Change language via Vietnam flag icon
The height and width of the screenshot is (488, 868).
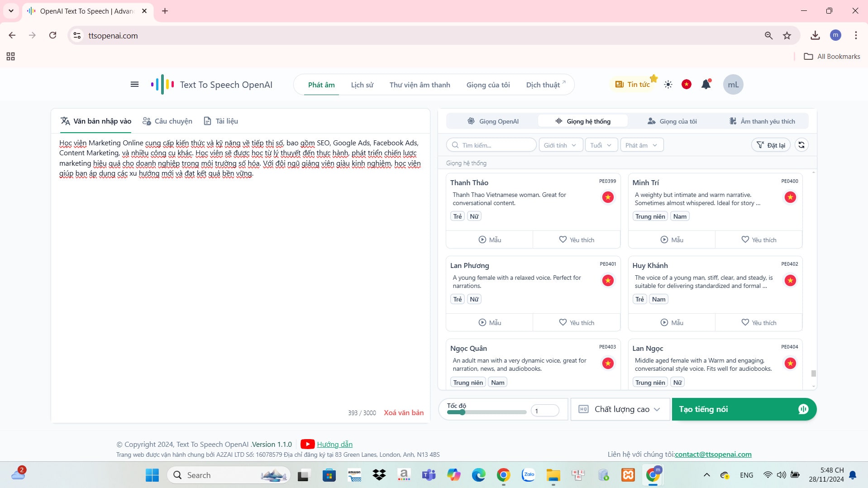click(686, 84)
